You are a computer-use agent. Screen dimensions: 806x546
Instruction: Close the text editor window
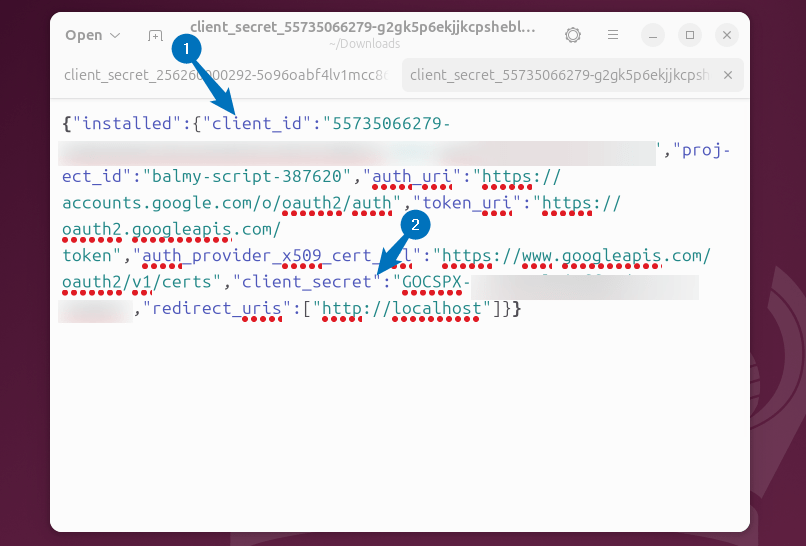pos(727,35)
